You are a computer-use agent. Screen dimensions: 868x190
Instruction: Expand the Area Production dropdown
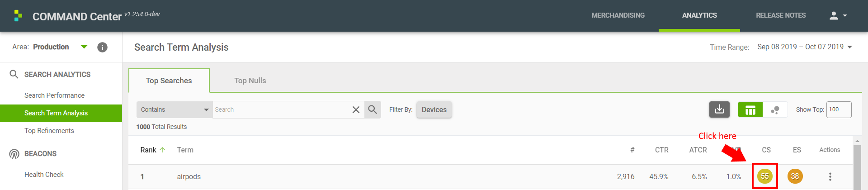coord(84,47)
